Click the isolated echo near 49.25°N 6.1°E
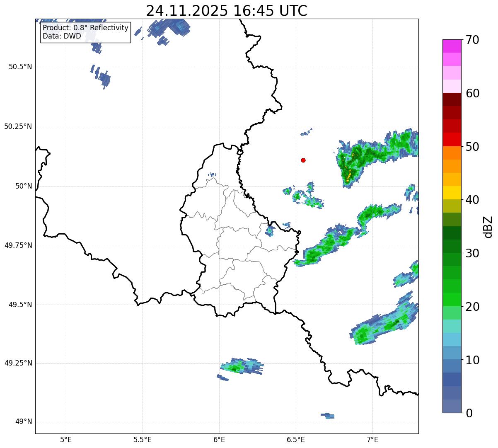This screenshot has width=498, height=448. pos(242,366)
